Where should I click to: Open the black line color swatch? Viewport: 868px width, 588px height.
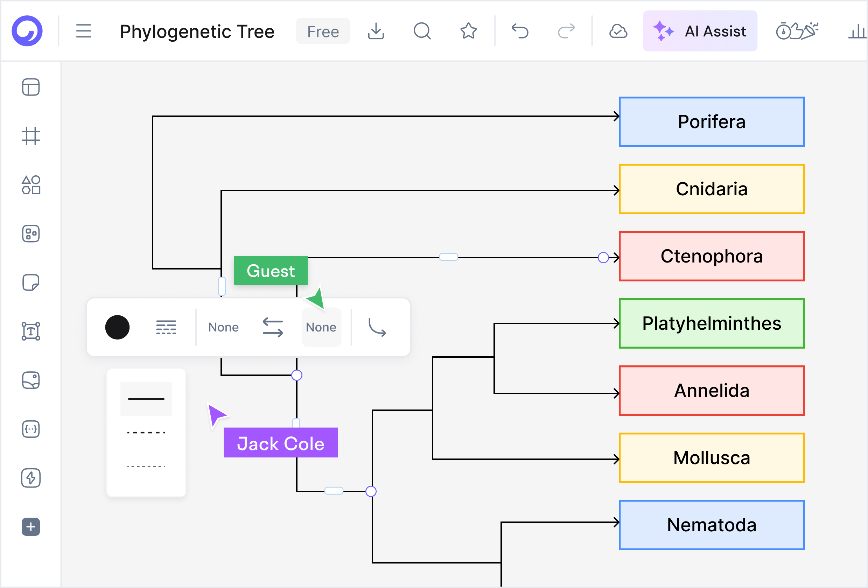117,327
